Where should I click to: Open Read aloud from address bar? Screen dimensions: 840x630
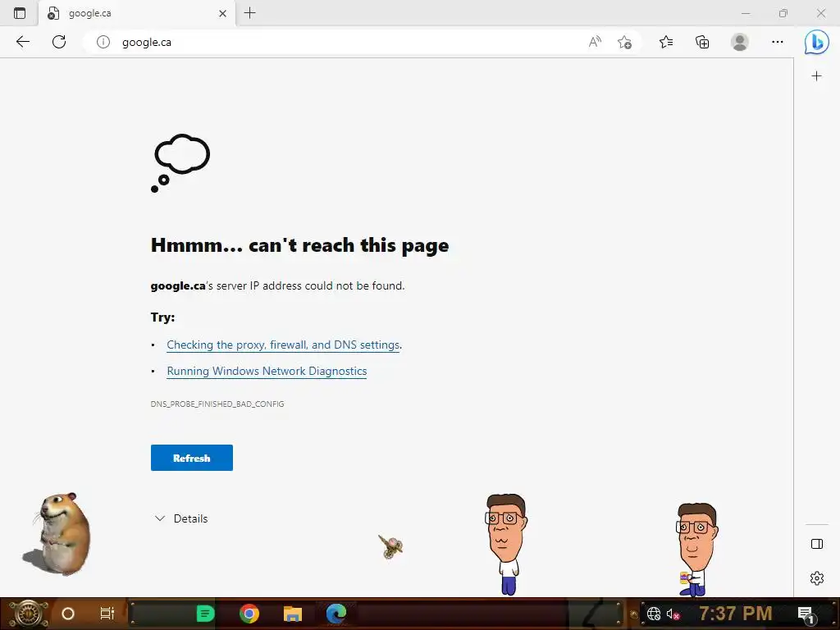[x=595, y=42]
